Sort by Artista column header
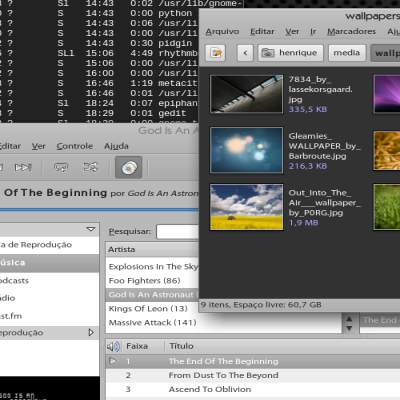Image resolution: width=400 pixels, height=400 pixels. pos(152,249)
